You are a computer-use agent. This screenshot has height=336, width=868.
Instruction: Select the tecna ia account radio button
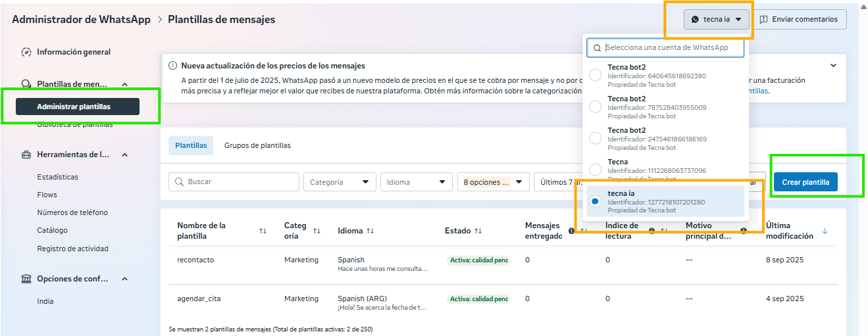(596, 202)
